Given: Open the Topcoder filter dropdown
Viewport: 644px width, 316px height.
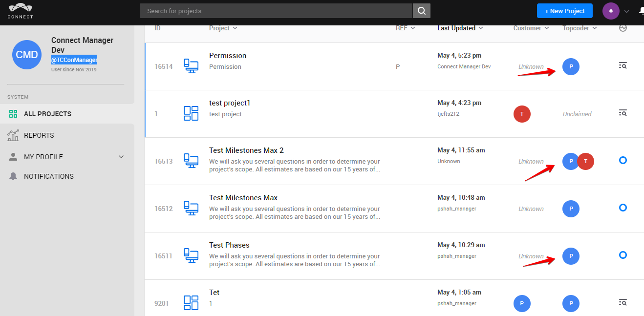Looking at the screenshot, I should click(580, 28).
